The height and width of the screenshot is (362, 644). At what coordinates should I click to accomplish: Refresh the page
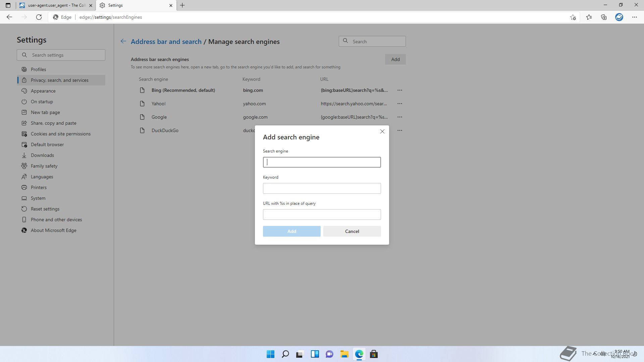[39, 17]
